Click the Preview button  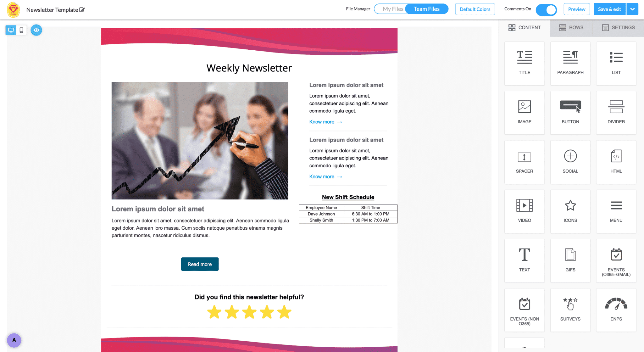[576, 9]
